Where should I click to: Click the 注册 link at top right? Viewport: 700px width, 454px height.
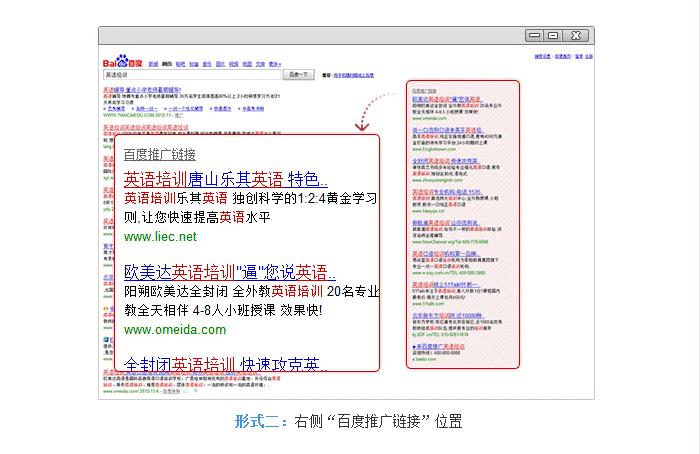click(589, 57)
